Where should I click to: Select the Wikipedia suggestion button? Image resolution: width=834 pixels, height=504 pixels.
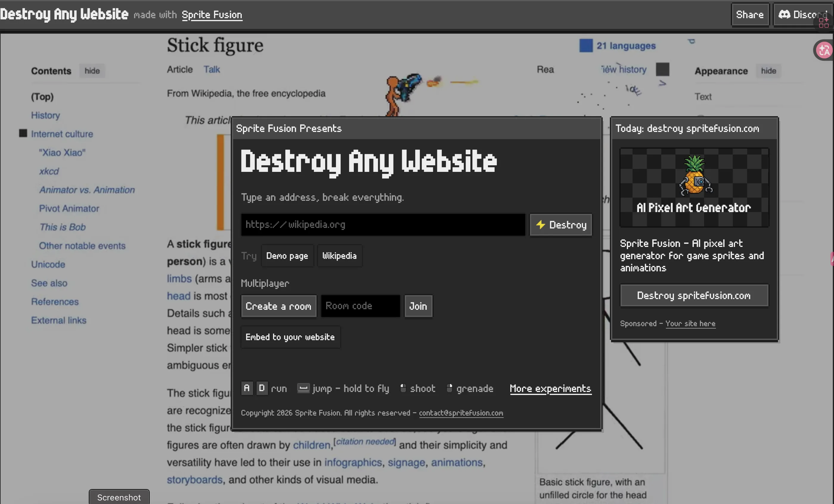click(340, 256)
